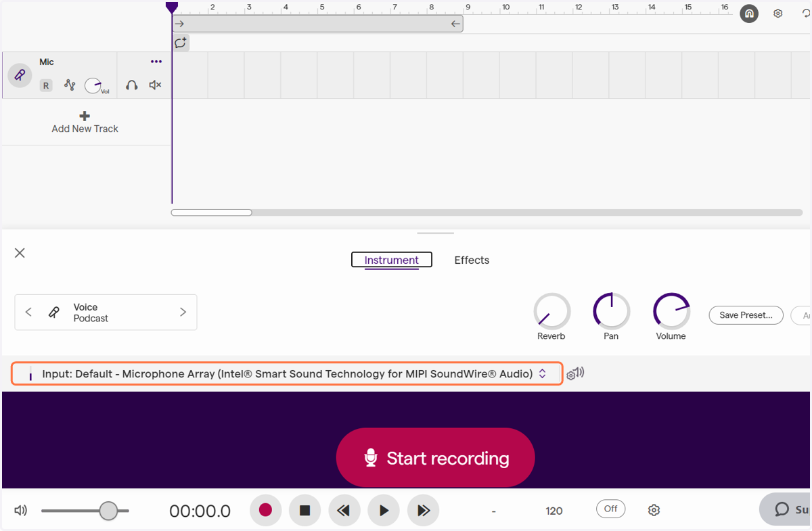Click the Reverb knob
812x531 pixels.
point(551,311)
